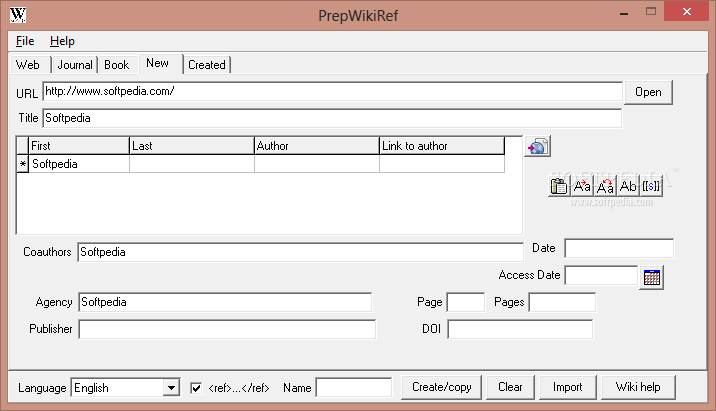
Task: Switch to the Journal tab
Action: (x=75, y=65)
